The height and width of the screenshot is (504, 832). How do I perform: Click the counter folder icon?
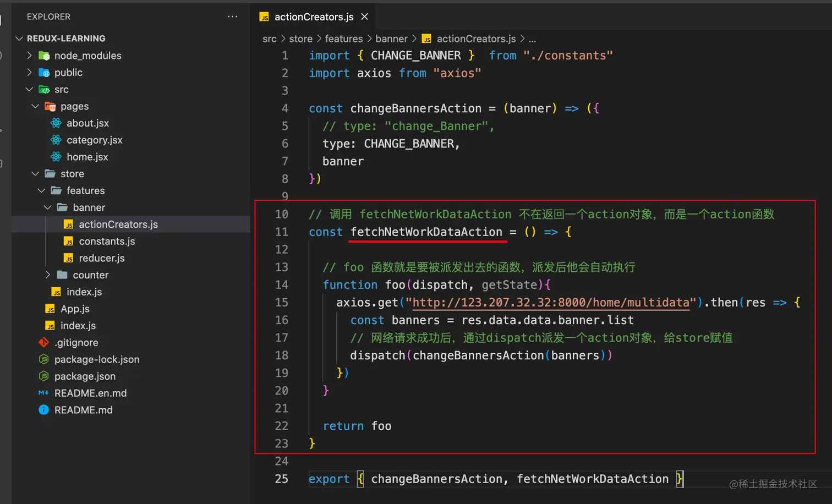tap(62, 275)
